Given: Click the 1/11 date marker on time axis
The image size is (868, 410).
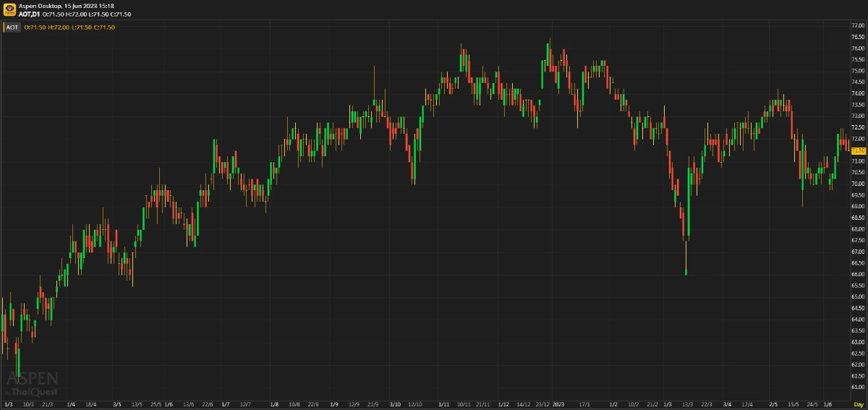Looking at the screenshot, I should [444, 404].
